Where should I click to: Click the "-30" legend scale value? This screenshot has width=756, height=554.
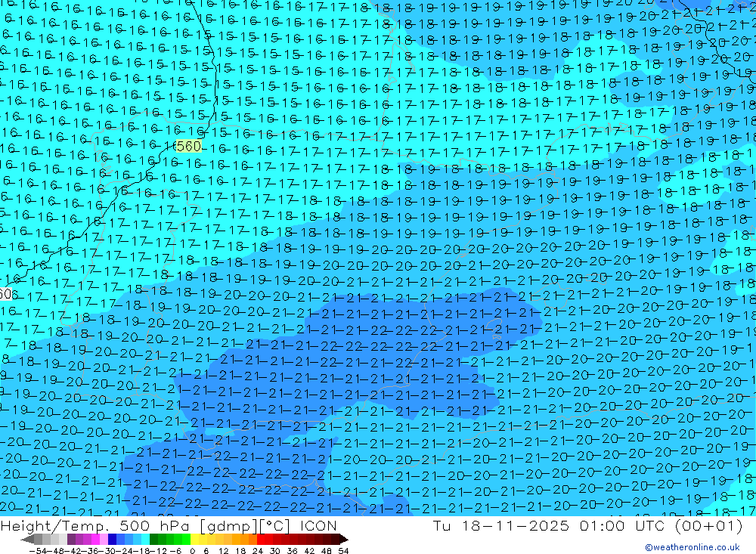(107, 551)
